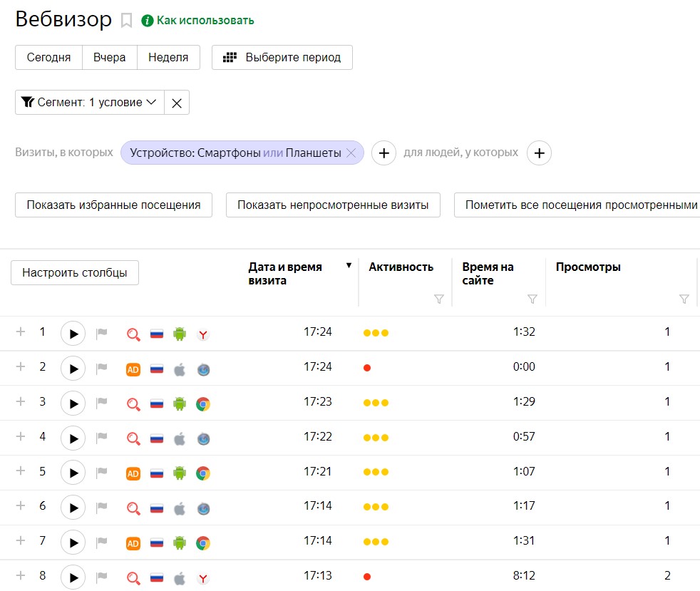Expand details of visit 6

coord(21,505)
